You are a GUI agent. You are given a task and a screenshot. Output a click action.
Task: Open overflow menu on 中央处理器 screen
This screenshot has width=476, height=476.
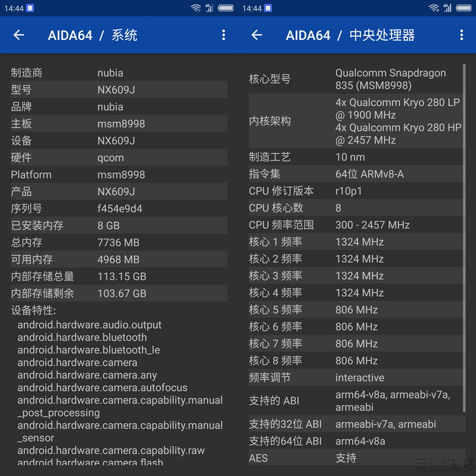tap(461, 35)
